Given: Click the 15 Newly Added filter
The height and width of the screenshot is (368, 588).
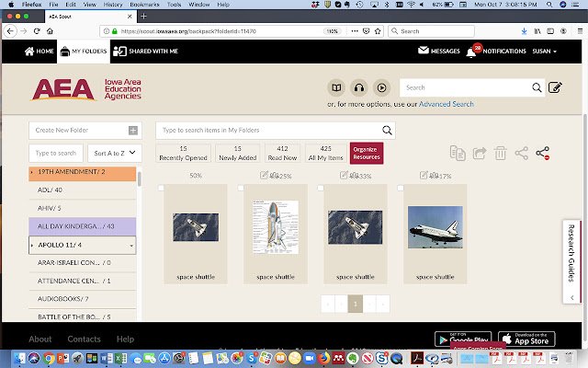Looking at the screenshot, I should pyautogui.click(x=238, y=154).
